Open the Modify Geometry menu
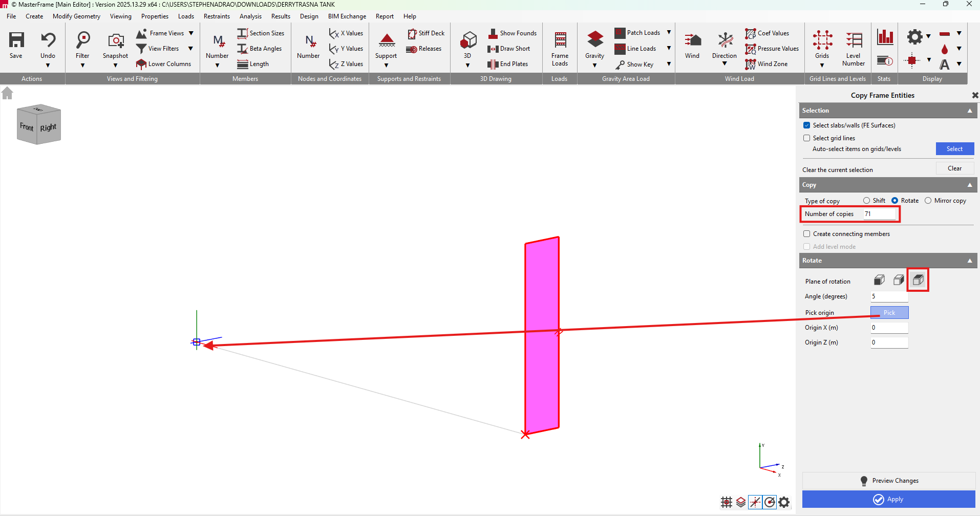The image size is (980, 516). tap(76, 16)
